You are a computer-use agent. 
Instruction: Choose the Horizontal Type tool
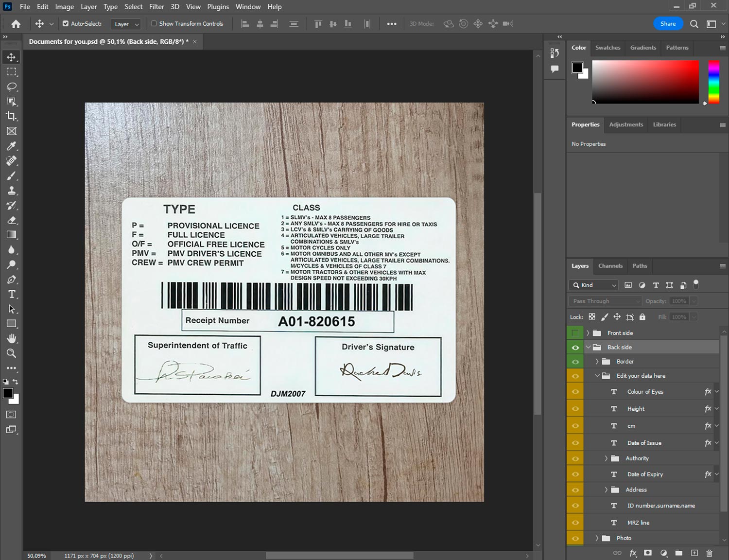[12, 294]
